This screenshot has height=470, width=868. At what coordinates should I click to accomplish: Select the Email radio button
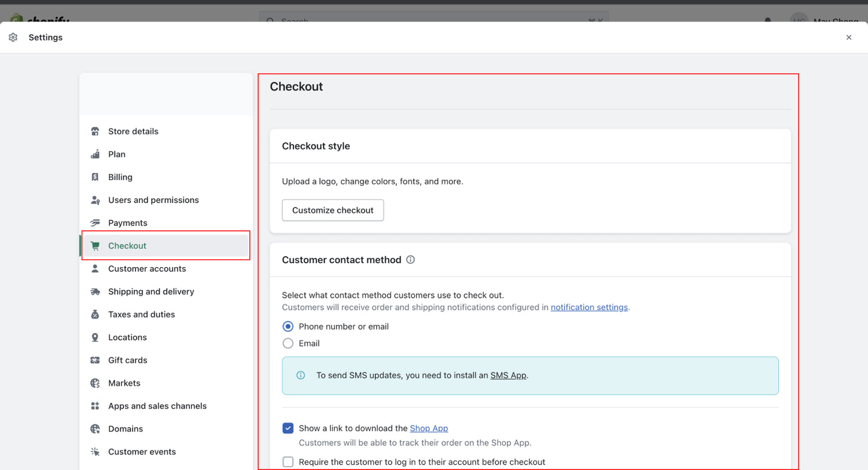pos(288,343)
